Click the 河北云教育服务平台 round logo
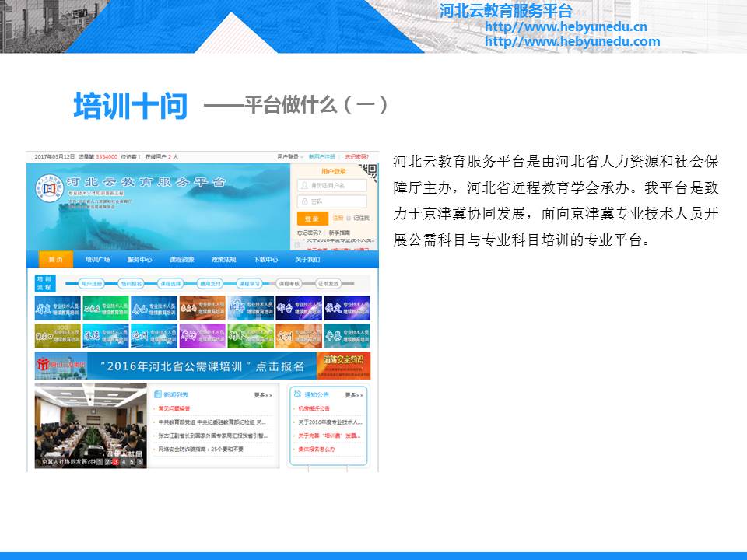 [x=49, y=188]
